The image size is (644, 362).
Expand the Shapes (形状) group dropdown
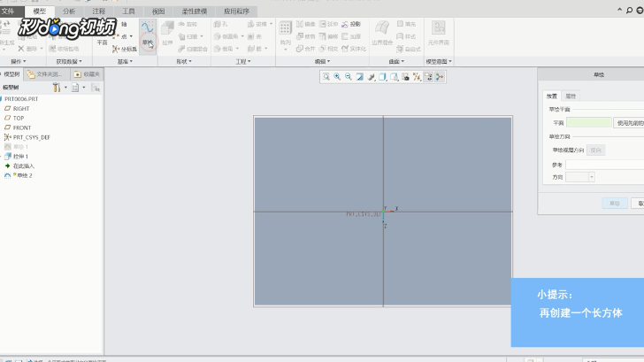[184, 61]
